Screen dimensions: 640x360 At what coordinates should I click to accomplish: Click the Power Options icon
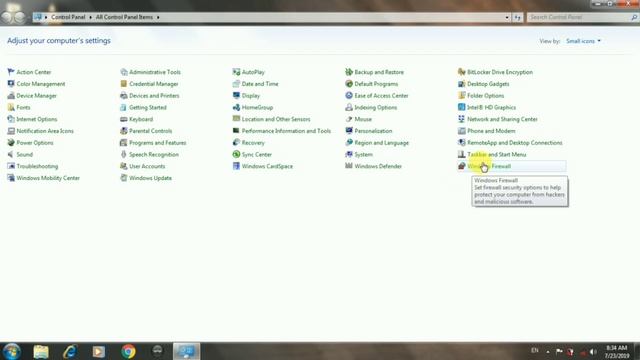pos(11,143)
